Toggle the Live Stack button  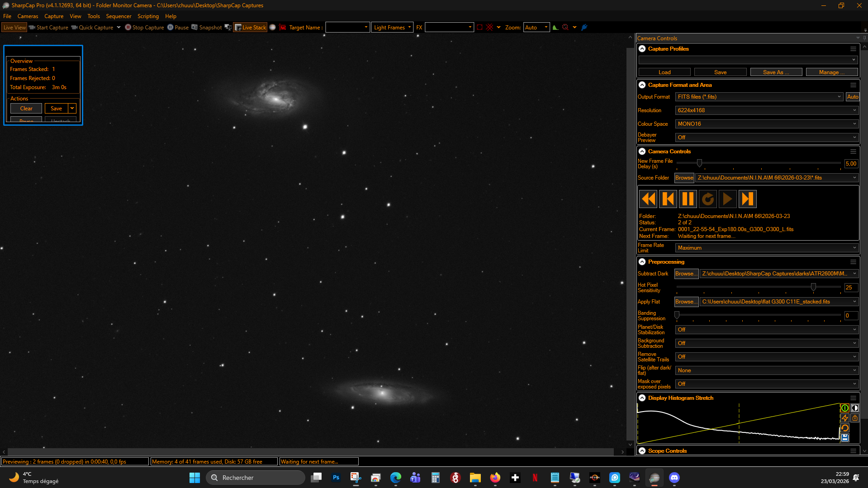point(250,28)
